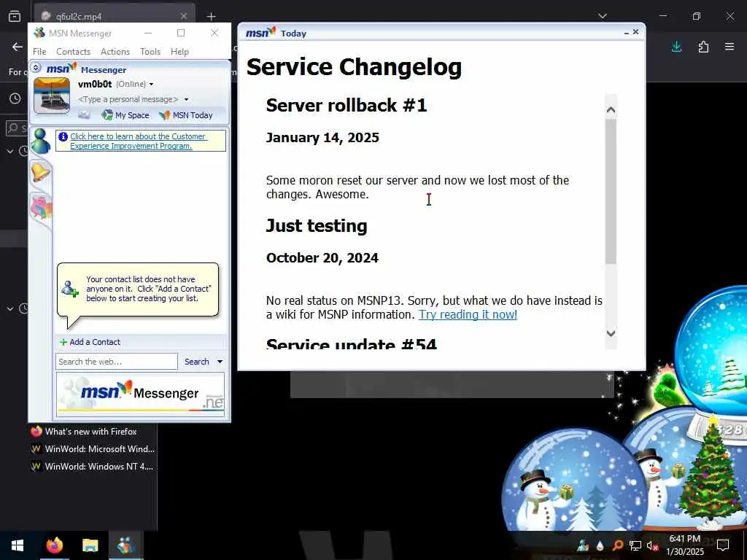This screenshot has height=560, width=747.
Task: Click the magnifier tray icon
Action: click(617, 545)
